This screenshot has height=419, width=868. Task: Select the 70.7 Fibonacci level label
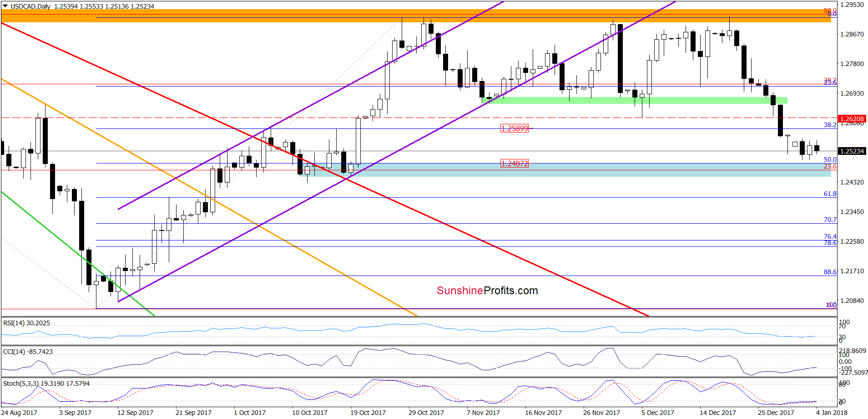830,220
